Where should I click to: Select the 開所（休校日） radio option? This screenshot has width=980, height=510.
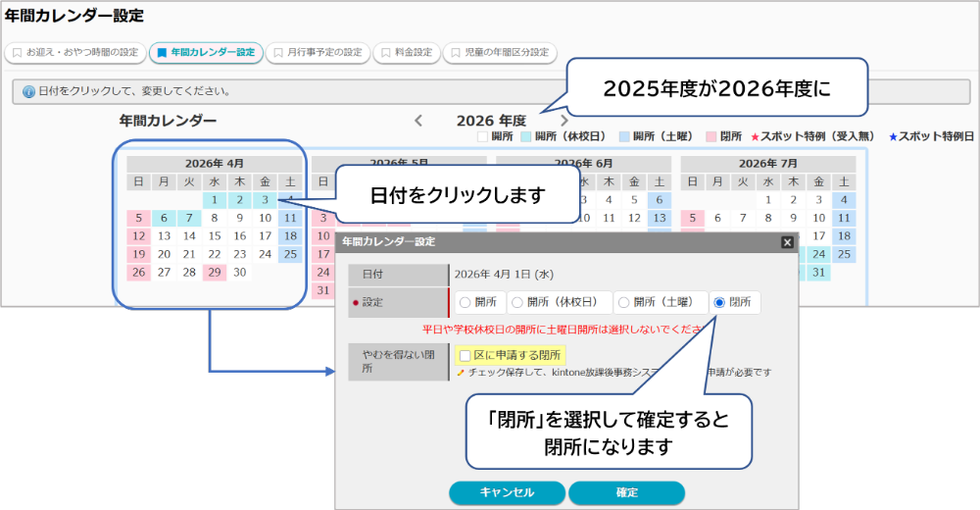click(517, 303)
